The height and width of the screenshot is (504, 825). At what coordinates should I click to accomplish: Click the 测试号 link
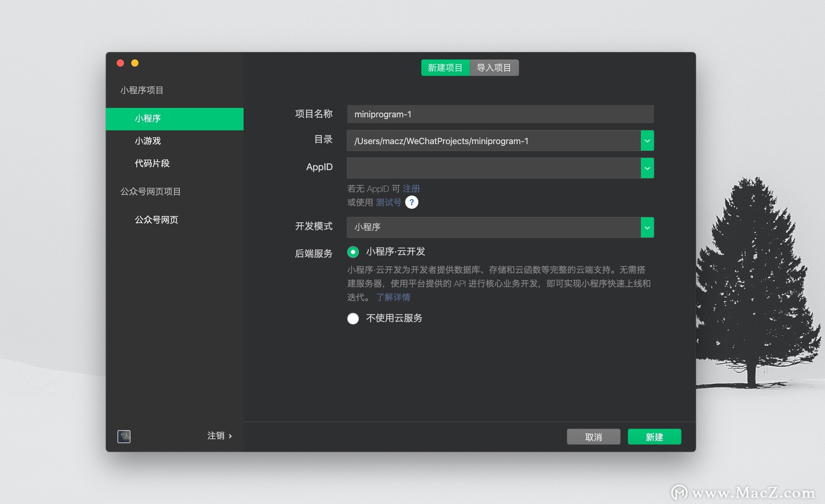(x=388, y=202)
